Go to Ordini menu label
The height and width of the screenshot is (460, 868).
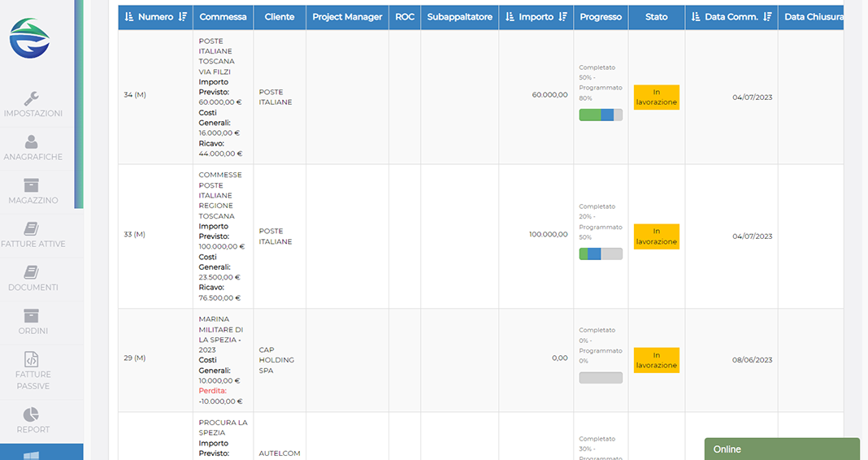33,331
